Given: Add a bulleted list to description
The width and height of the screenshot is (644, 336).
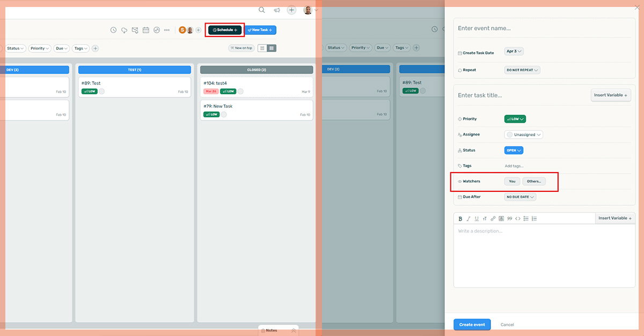Looking at the screenshot, I should click(526, 219).
